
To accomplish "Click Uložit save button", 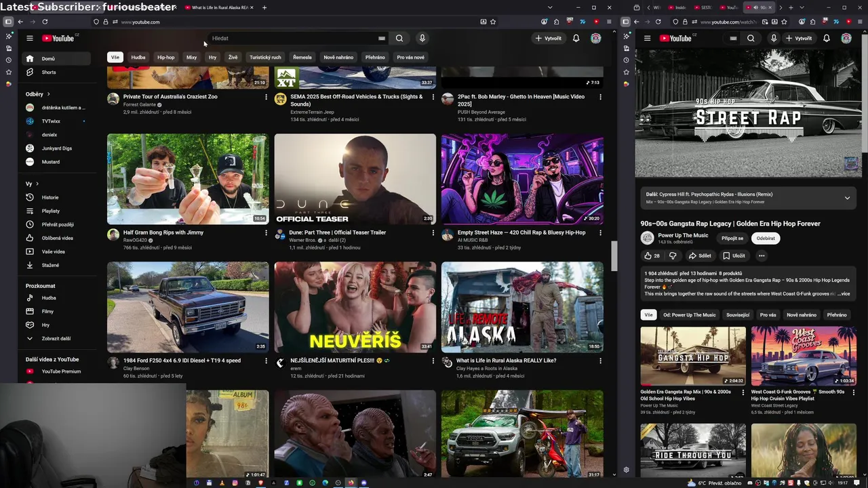I will point(734,256).
